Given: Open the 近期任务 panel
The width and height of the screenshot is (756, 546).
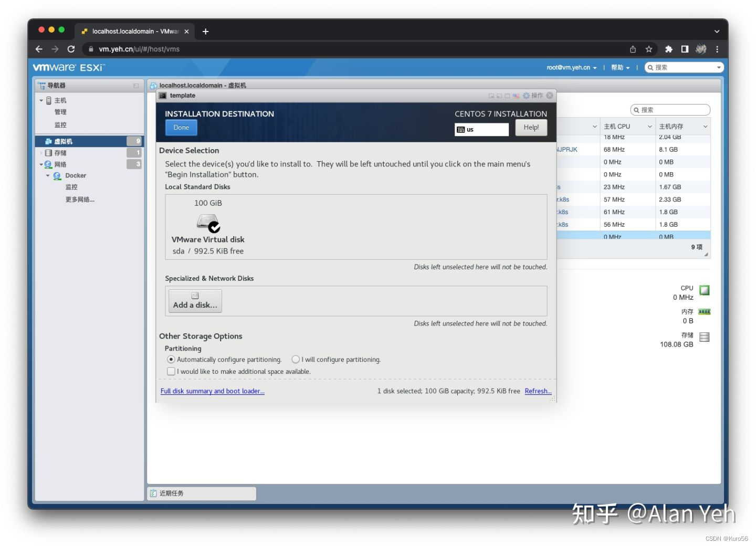Looking at the screenshot, I should click(202, 493).
